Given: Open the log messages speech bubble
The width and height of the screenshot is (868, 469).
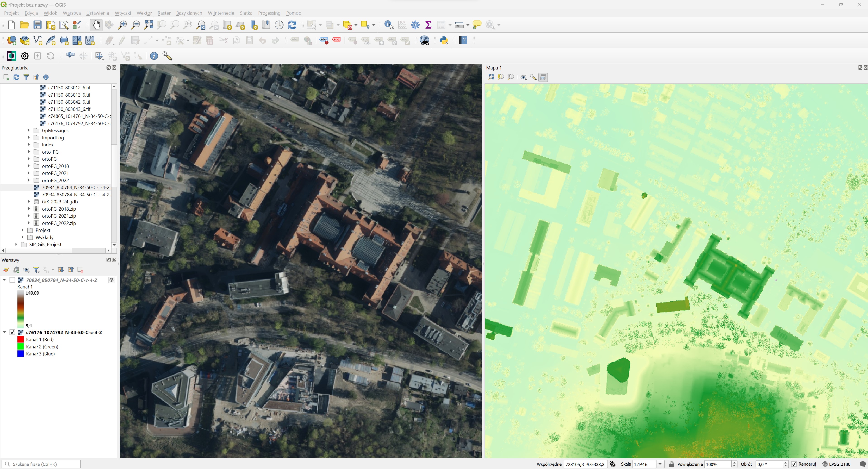Looking at the screenshot, I should click(x=862, y=464).
